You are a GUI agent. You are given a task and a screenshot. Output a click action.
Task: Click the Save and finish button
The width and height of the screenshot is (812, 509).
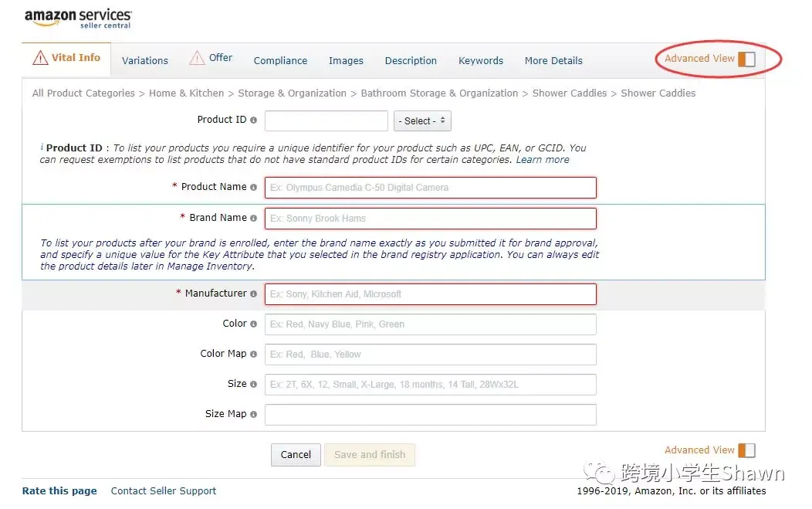[370, 455]
